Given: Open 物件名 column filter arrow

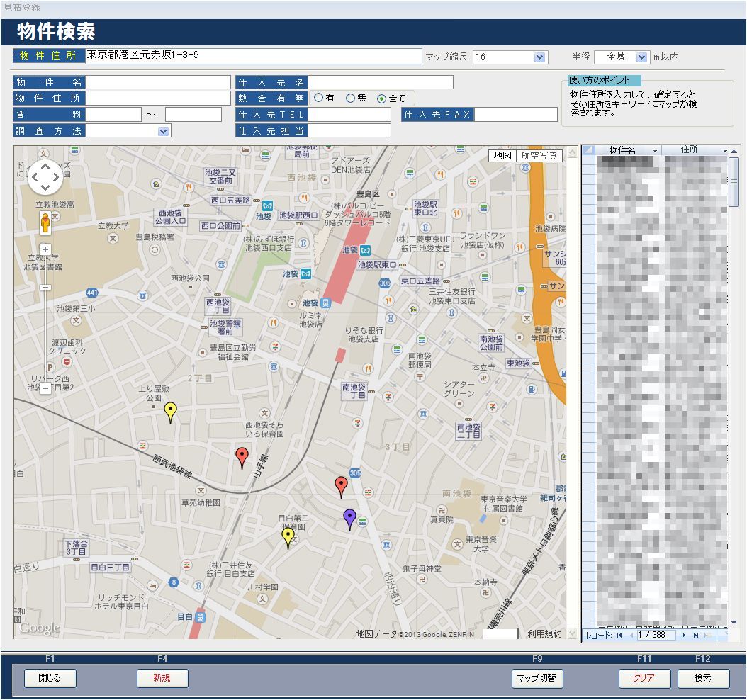Looking at the screenshot, I should pyautogui.click(x=656, y=151).
